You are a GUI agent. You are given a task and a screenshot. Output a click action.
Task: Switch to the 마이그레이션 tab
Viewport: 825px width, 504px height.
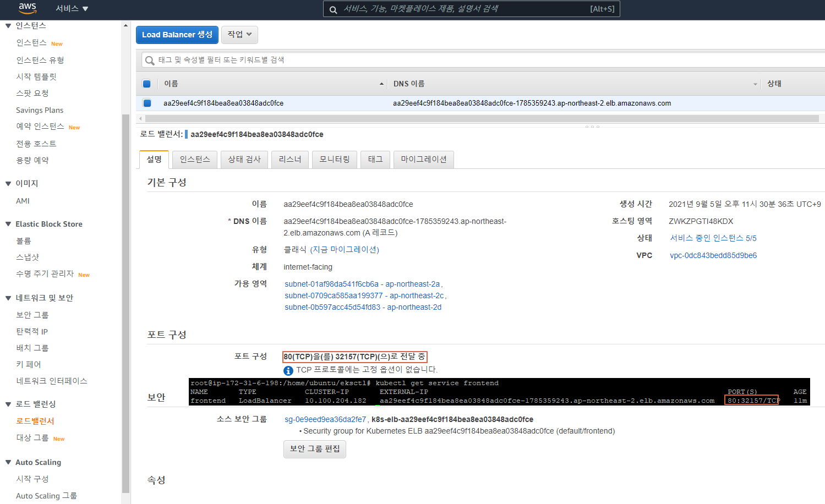coord(424,160)
